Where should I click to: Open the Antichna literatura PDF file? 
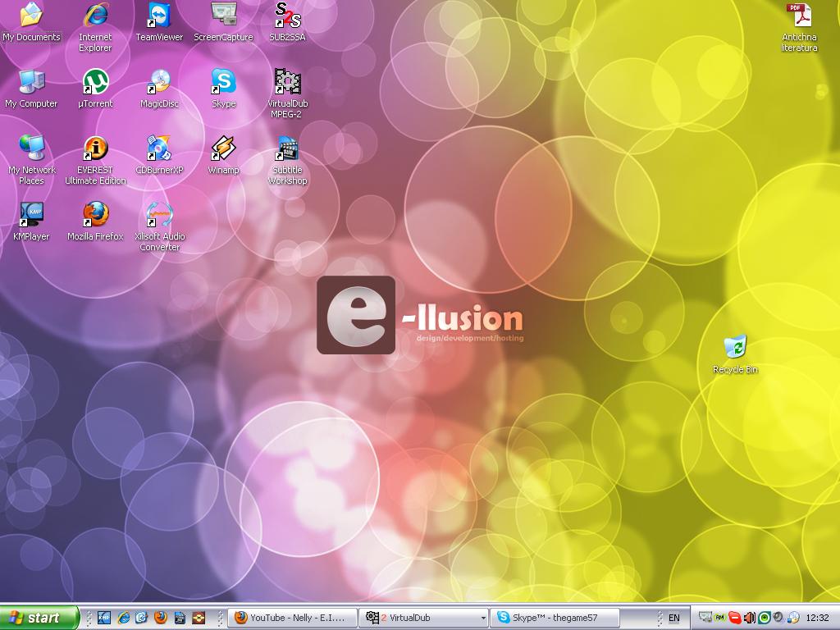coord(798,16)
